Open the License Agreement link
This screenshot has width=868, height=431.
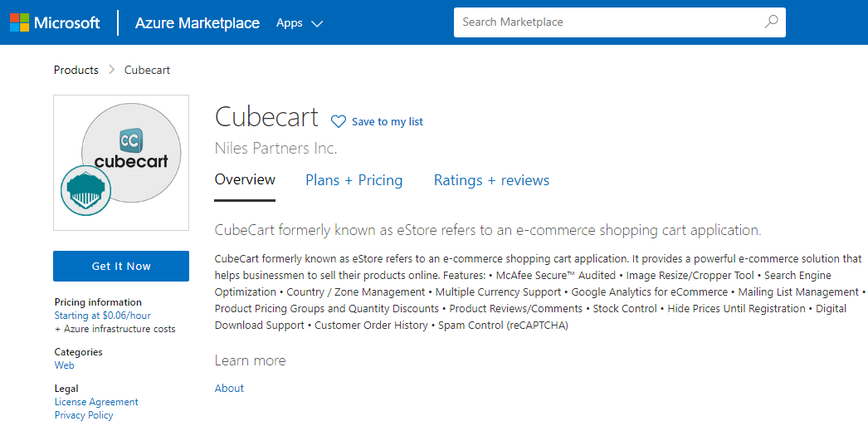coord(96,402)
